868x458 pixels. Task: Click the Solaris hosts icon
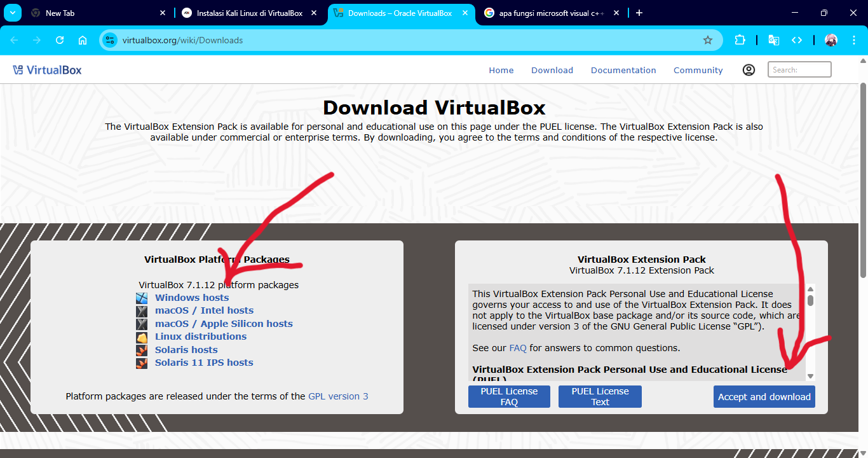tap(141, 350)
